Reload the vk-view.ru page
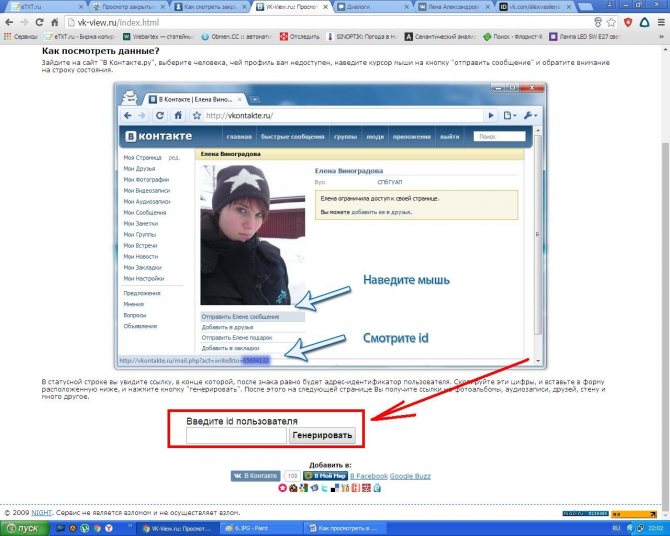Image resolution: width=670 pixels, height=536 pixels. point(39,22)
